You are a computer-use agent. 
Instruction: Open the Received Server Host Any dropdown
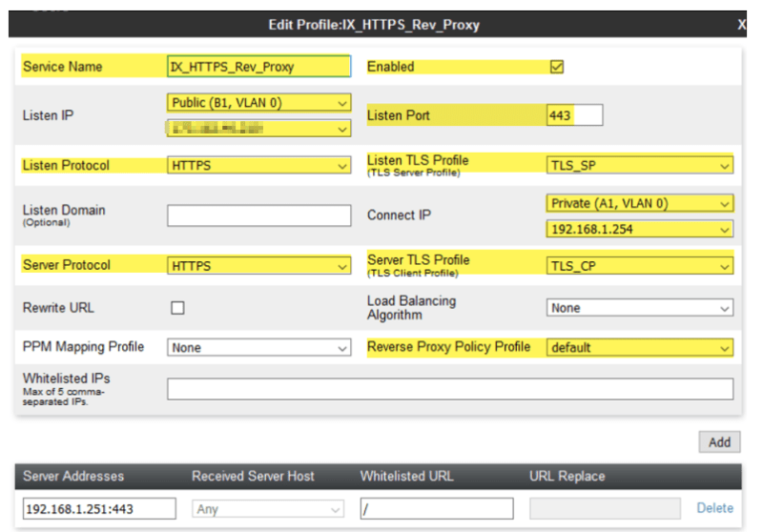[x=268, y=509]
